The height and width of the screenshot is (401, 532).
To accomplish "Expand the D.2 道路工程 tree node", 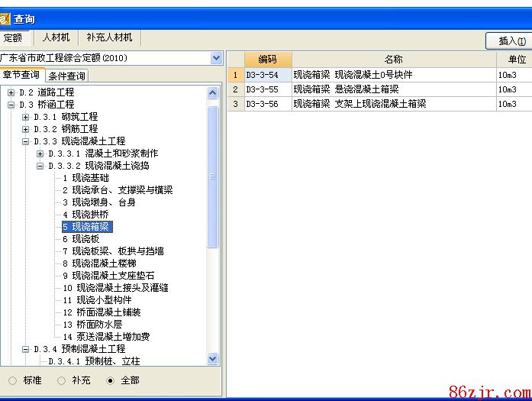I will (11, 92).
